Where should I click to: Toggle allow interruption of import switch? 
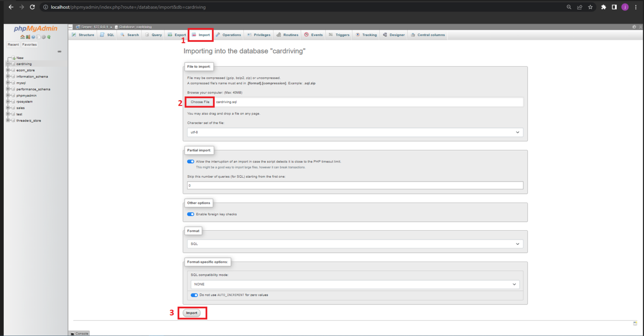pos(191,161)
